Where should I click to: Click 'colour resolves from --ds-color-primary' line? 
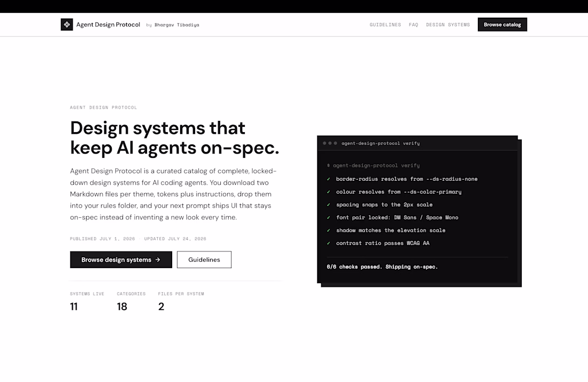[399, 192]
